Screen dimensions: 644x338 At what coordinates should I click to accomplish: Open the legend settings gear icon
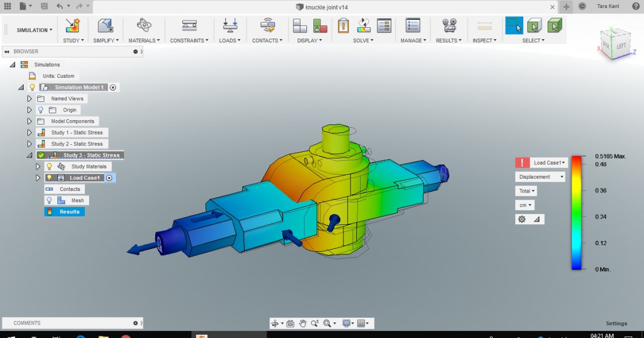pyautogui.click(x=521, y=219)
